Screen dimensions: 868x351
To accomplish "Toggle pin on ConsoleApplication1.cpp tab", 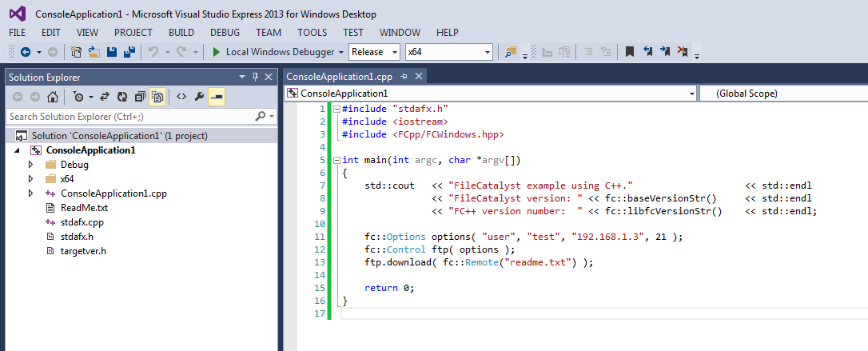I will [x=404, y=77].
